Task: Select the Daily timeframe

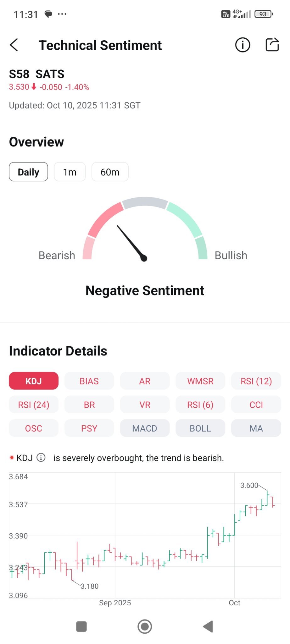Action: [x=29, y=172]
